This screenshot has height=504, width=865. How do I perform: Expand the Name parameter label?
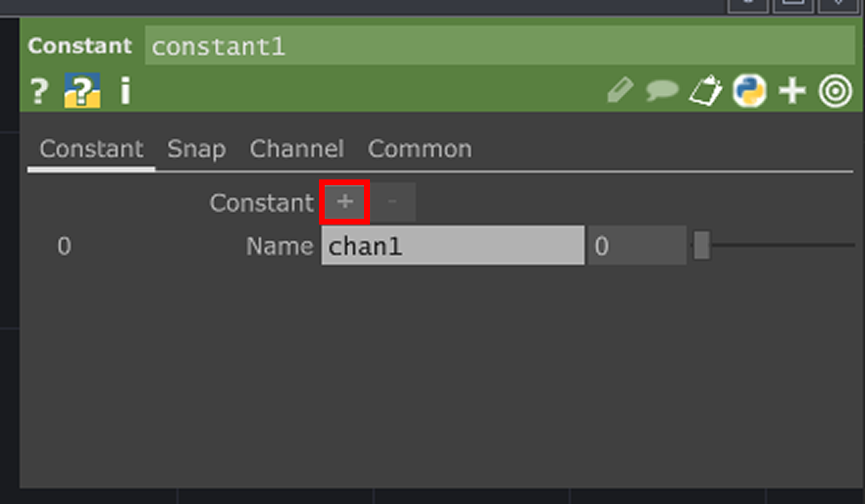pyautogui.click(x=280, y=246)
